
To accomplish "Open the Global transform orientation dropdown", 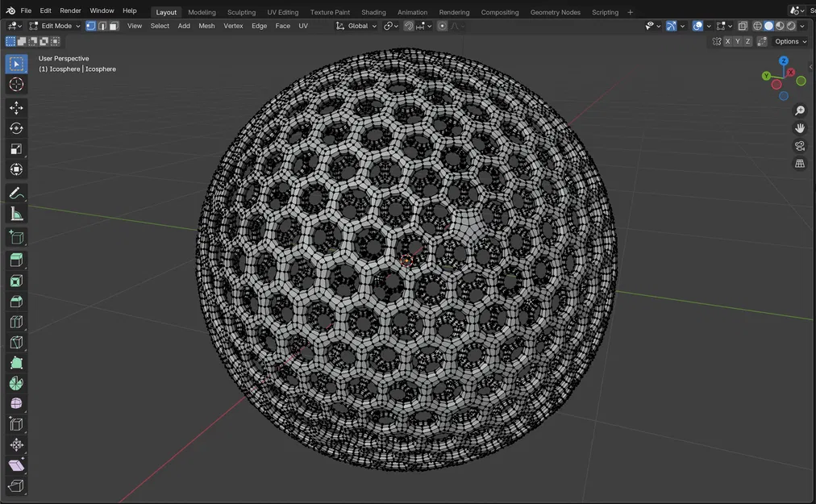I will (357, 25).
